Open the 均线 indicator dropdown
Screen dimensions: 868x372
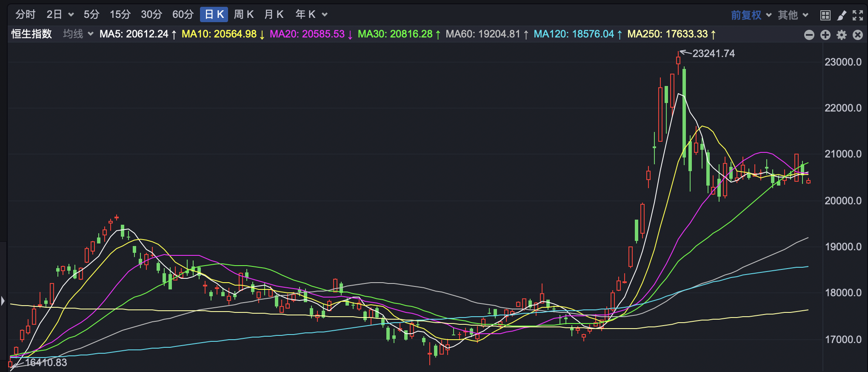tap(78, 34)
